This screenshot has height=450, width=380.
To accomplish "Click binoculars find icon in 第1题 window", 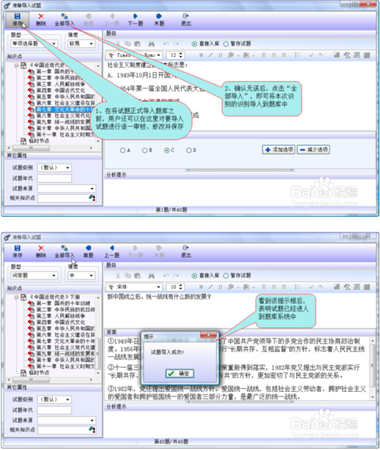I will pyautogui.click(x=151, y=44).
